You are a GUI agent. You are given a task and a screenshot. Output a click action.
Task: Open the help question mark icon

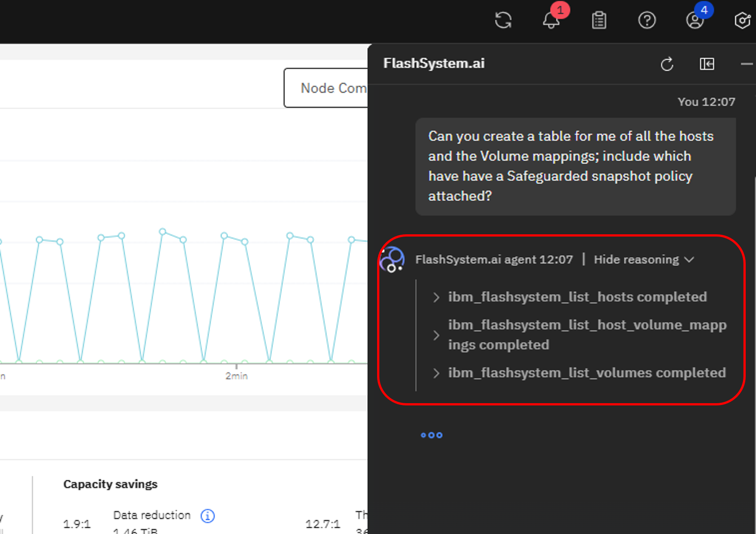click(x=647, y=20)
